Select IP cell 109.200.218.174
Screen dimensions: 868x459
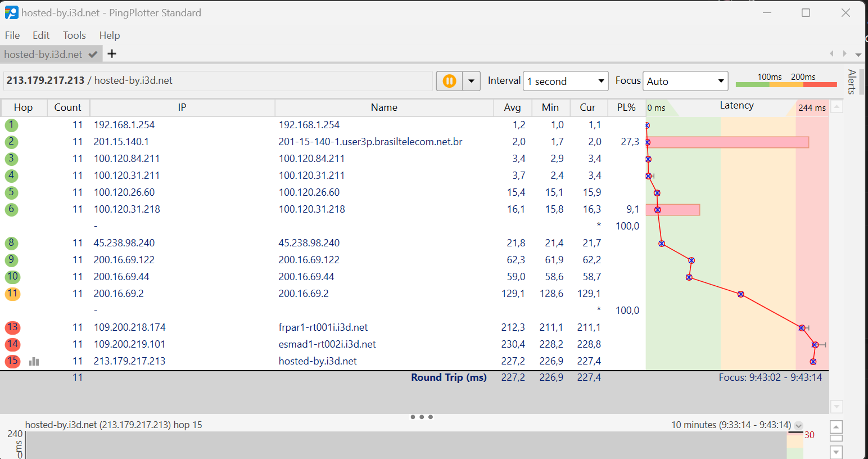(x=130, y=327)
